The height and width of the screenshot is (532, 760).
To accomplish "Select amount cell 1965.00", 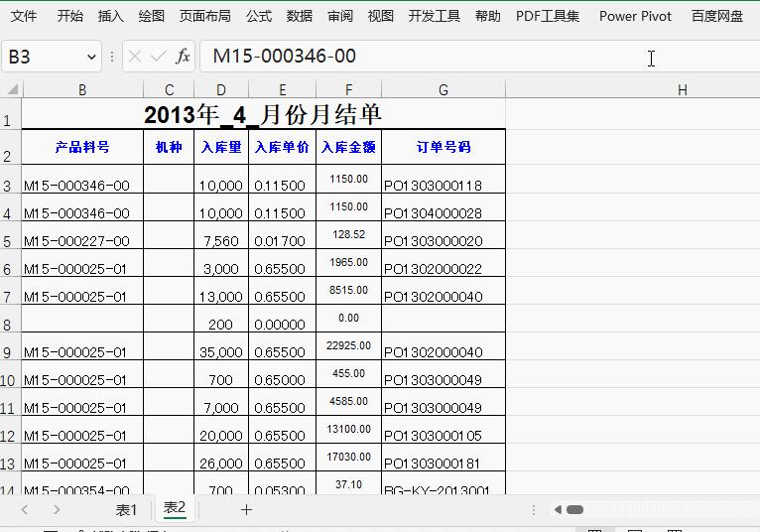I will coord(348,263).
